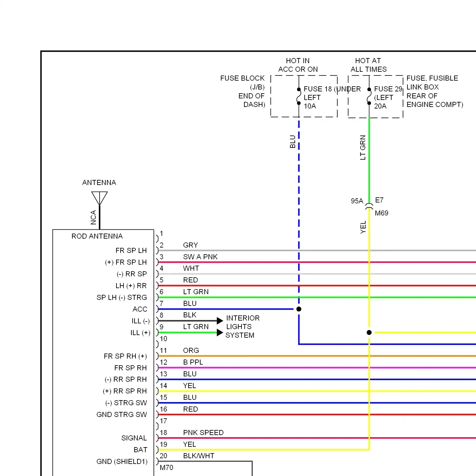Click the Fuse 18 fuse symbol
Screen dimensions: 476x476
(299, 96)
